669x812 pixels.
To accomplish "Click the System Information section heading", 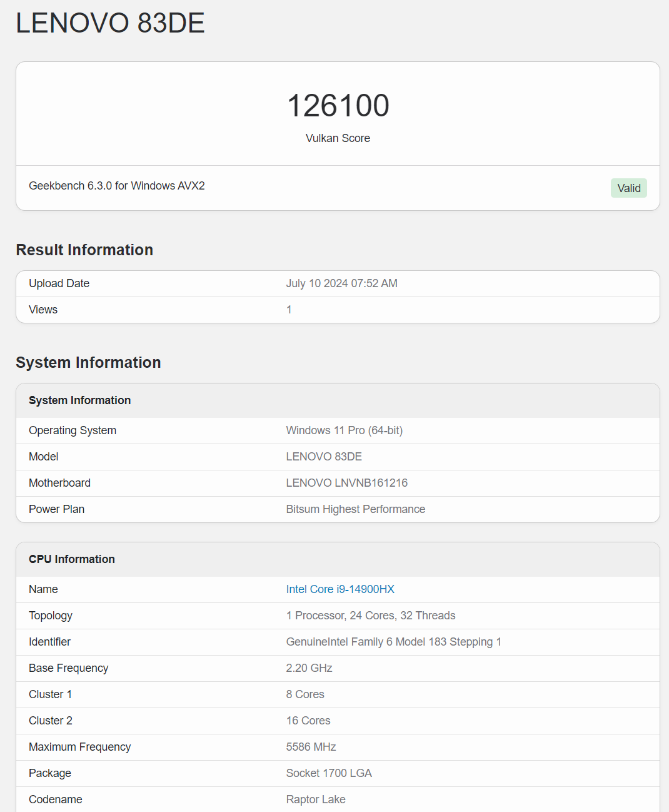I will [x=88, y=362].
